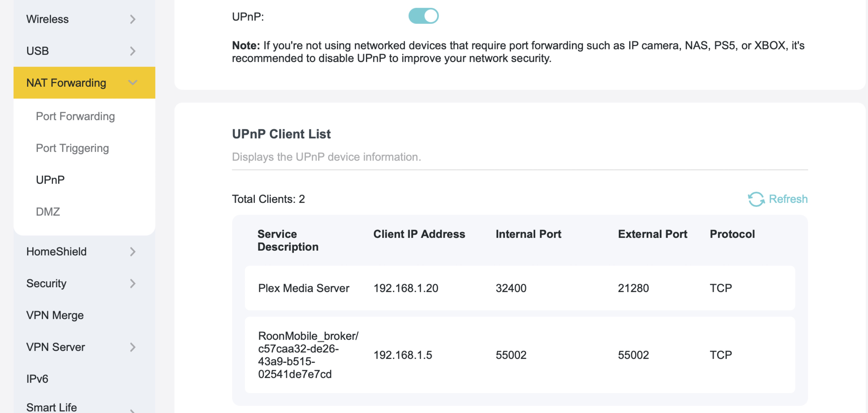Click TCP protocol in Plex row
This screenshot has width=868, height=413.
(721, 288)
